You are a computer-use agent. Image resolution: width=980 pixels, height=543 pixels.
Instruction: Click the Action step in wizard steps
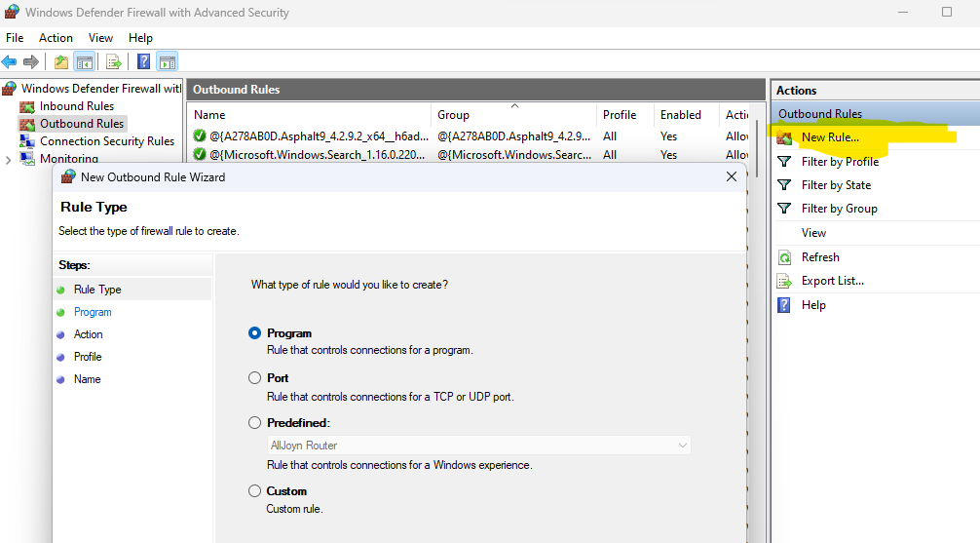click(x=88, y=334)
